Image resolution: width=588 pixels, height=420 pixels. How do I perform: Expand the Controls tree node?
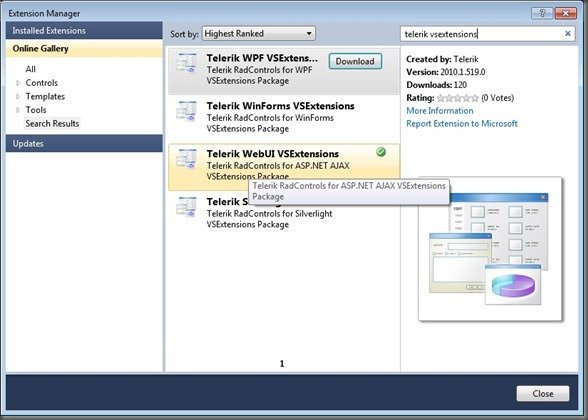pyautogui.click(x=18, y=83)
